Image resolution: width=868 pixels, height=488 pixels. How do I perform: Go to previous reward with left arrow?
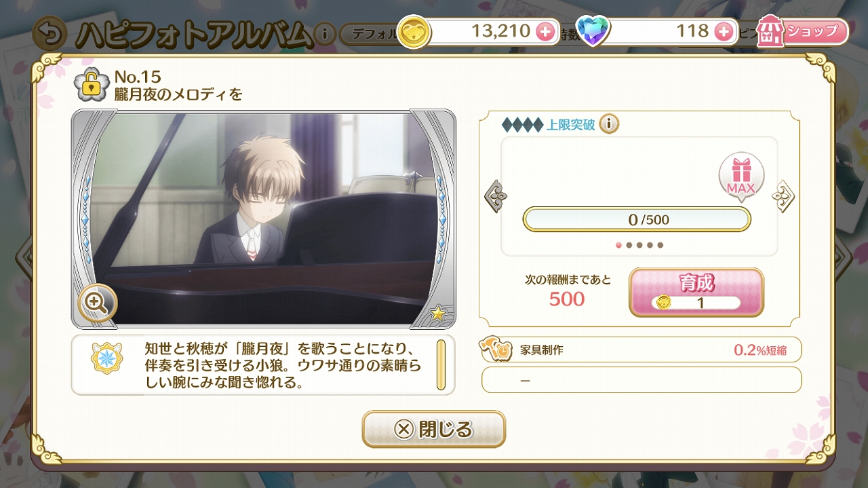496,196
